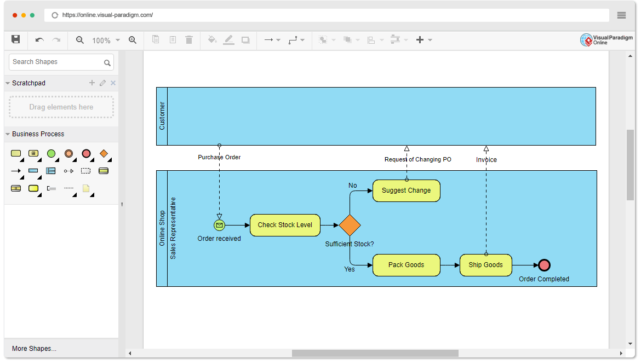The width and height of the screenshot is (641, 364).
Task: Collapse the Business Process section
Action: (8, 134)
